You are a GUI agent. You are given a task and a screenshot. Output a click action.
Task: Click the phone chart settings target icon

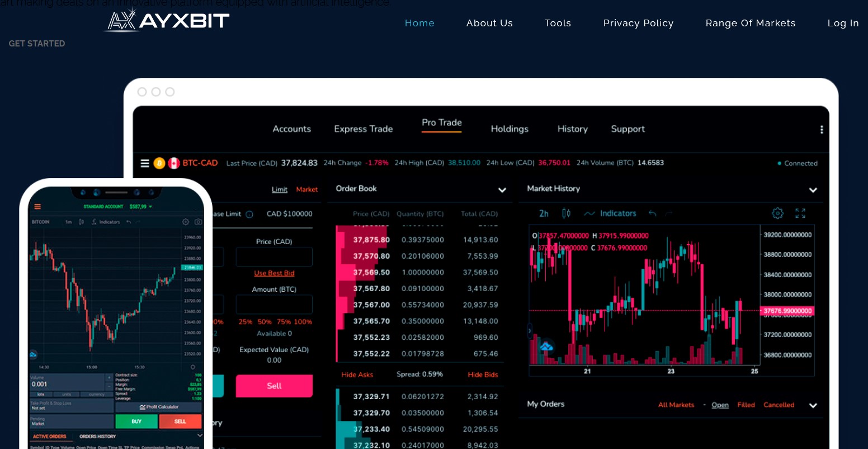(x=186, y=222)
